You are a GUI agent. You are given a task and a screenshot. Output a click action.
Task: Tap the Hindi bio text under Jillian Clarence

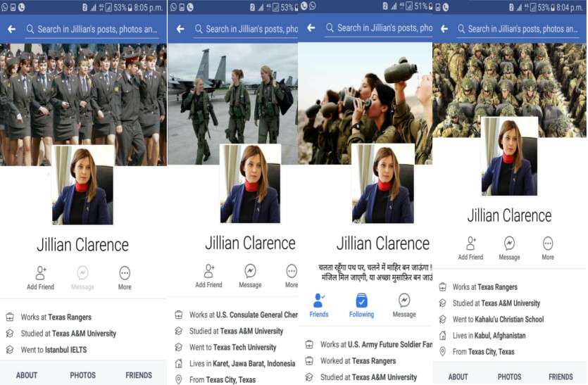point(375,272)
